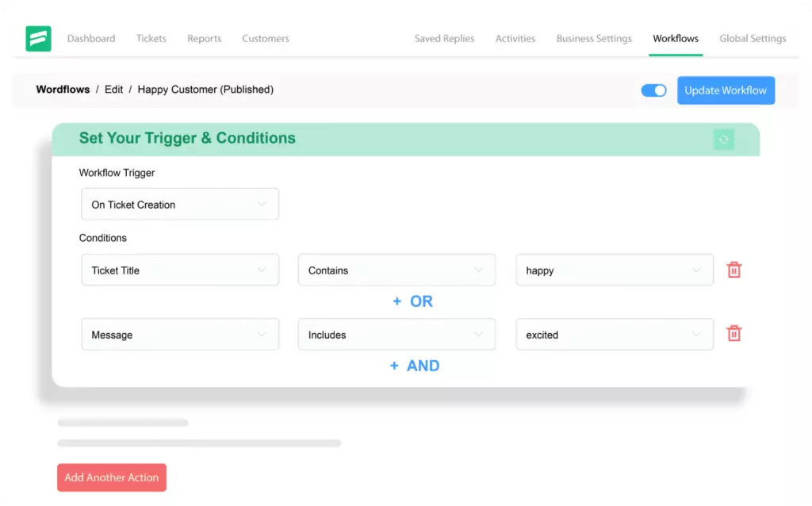Open the happy value dropdown
This screenshot has width=812, height=506.
tap(615, 270)
